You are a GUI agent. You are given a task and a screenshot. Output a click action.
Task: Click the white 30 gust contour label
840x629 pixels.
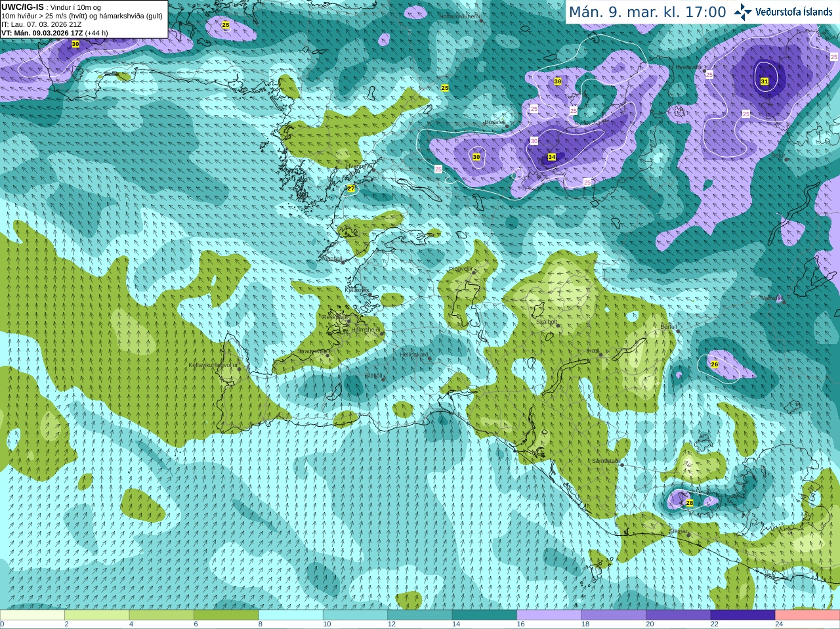tap(534, 141)
